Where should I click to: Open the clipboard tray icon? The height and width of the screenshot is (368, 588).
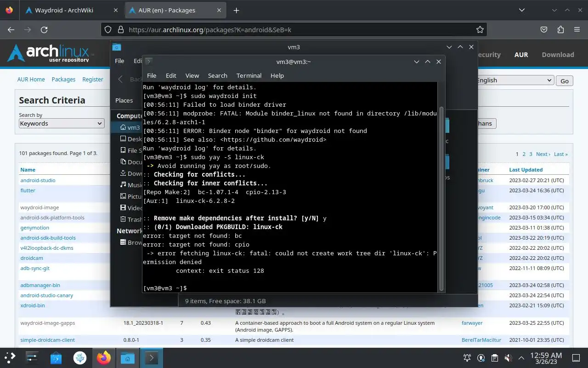[495, 357]
